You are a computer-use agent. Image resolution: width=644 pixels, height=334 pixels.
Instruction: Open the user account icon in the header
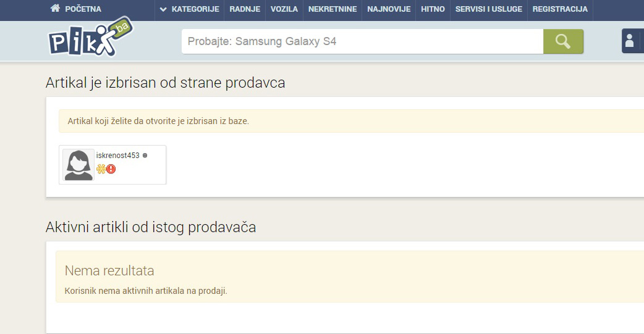click(x=630, y=41)
